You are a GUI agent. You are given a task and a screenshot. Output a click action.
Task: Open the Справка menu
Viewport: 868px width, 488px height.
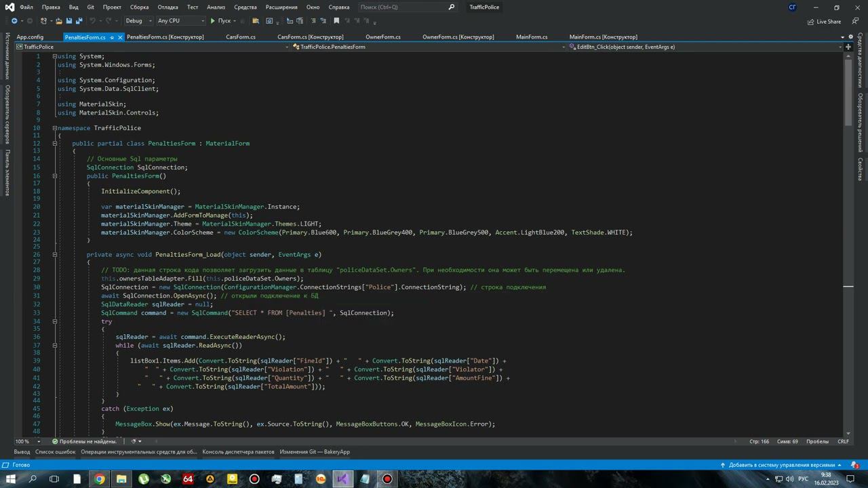[x=339, y=7]
